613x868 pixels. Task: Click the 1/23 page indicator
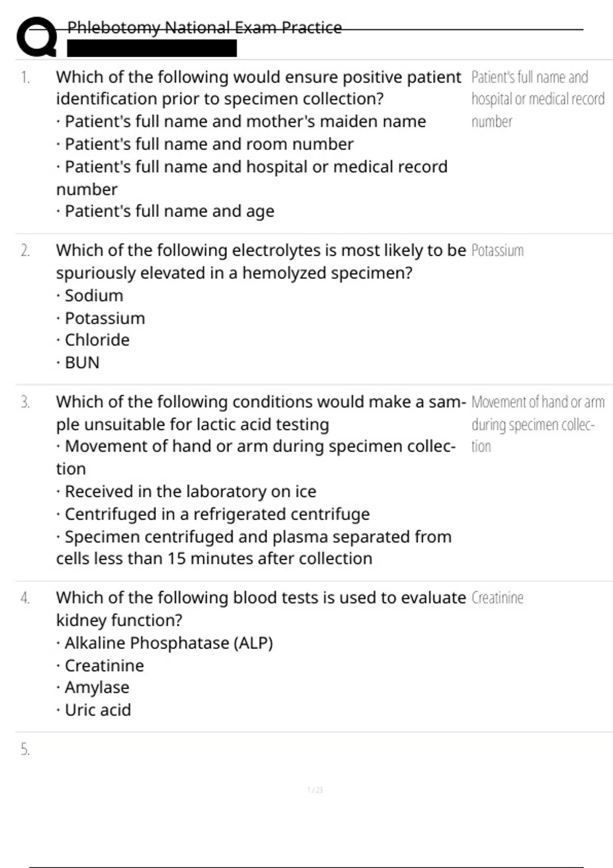click(315, 790)
